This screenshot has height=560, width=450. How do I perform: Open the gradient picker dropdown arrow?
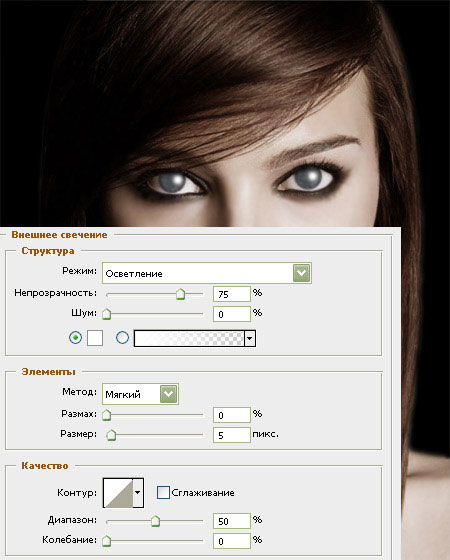tap(250, 338)
